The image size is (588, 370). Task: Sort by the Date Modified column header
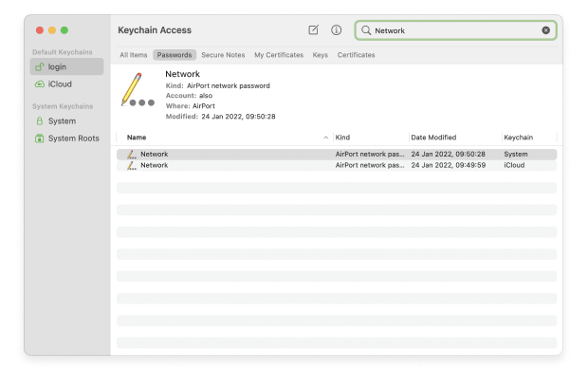(x=433, y=138)
